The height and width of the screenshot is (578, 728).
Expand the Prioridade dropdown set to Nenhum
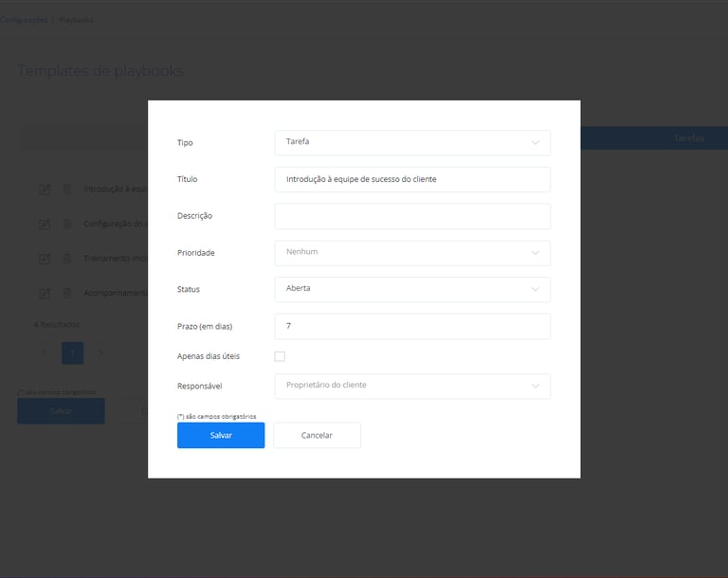pos(412,253)
